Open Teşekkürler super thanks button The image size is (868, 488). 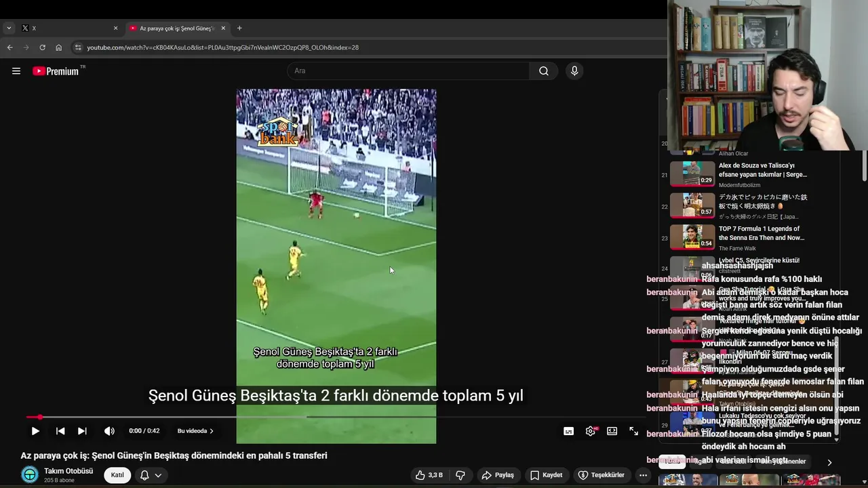(601, 475)
